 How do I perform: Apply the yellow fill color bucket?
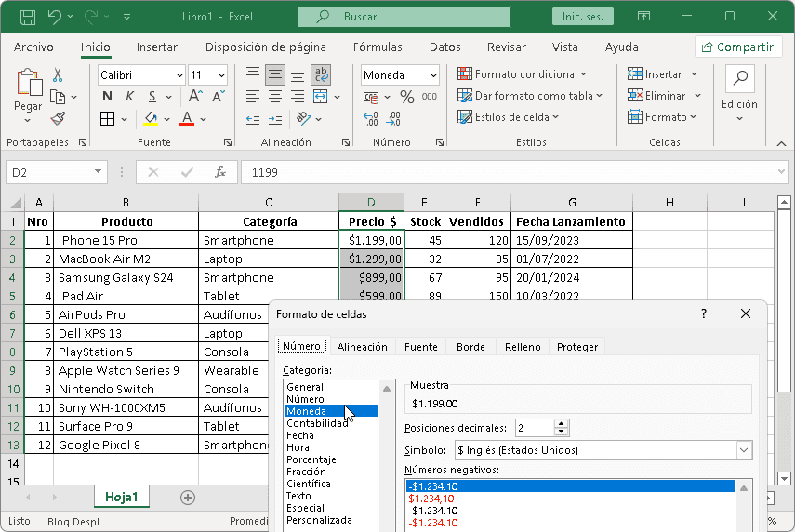click(x=151, y=118)
